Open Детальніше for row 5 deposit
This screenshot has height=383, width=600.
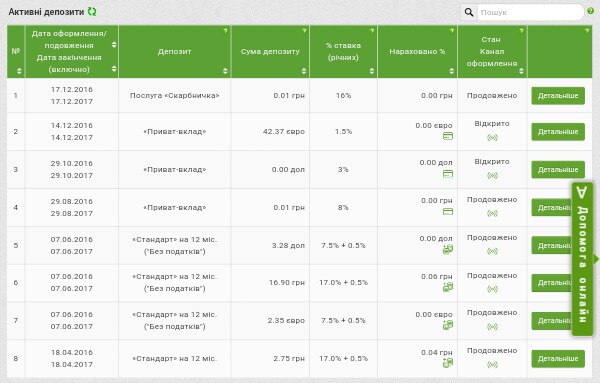[551, 245]
